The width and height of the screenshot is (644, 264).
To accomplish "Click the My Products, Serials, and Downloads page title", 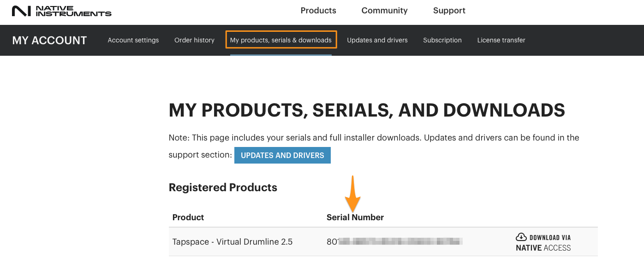I will [367, 111].
